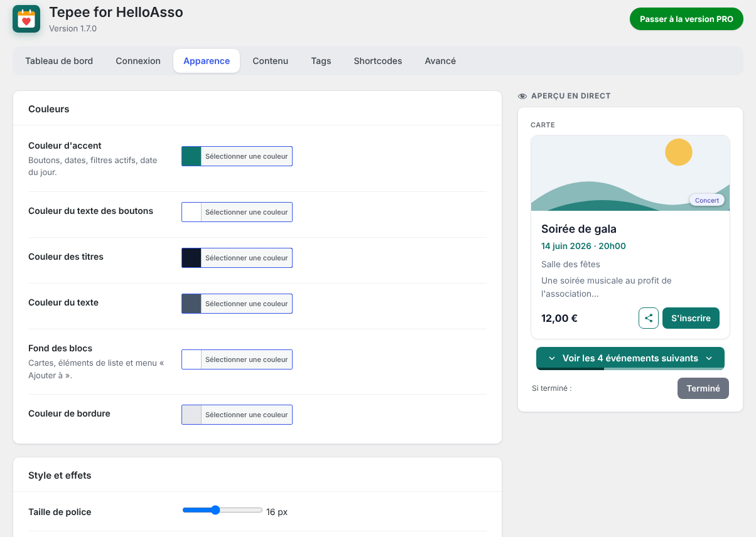This screenshot has width=756, height=537.
Task: Expand Voir les 4 événements suivants
Action: pyautogui.click(x=630, y=358)
